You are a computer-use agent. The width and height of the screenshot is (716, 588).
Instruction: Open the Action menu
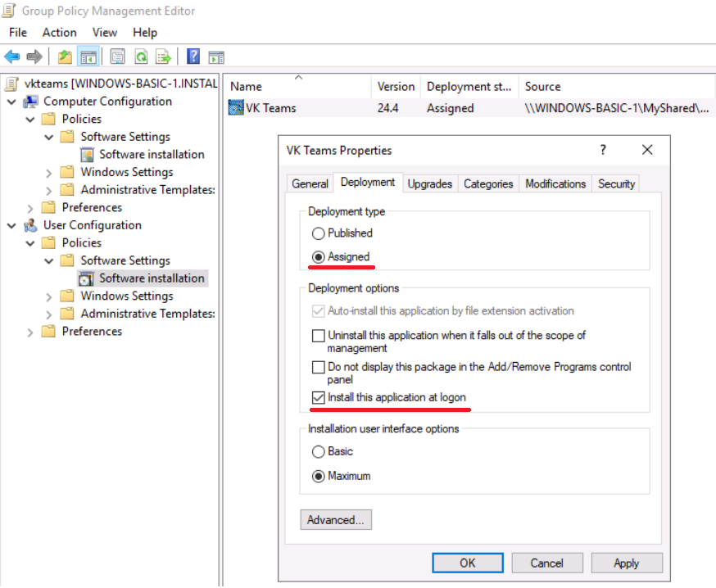coord(59,32)
